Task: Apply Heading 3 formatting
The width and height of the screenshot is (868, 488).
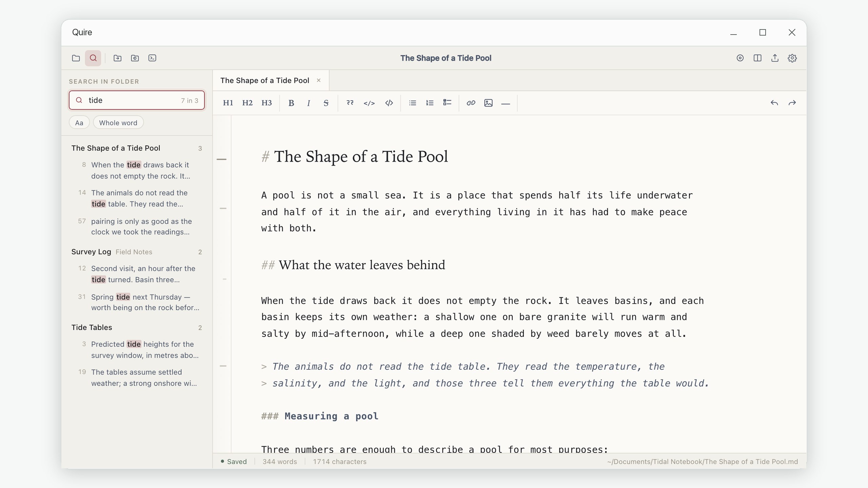Action: (267, 103)
